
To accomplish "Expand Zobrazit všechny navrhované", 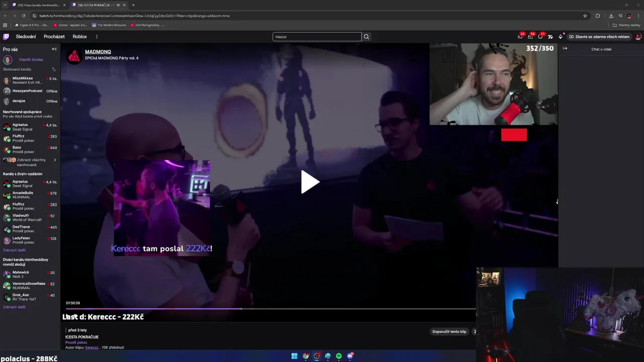I will point(30,162).
